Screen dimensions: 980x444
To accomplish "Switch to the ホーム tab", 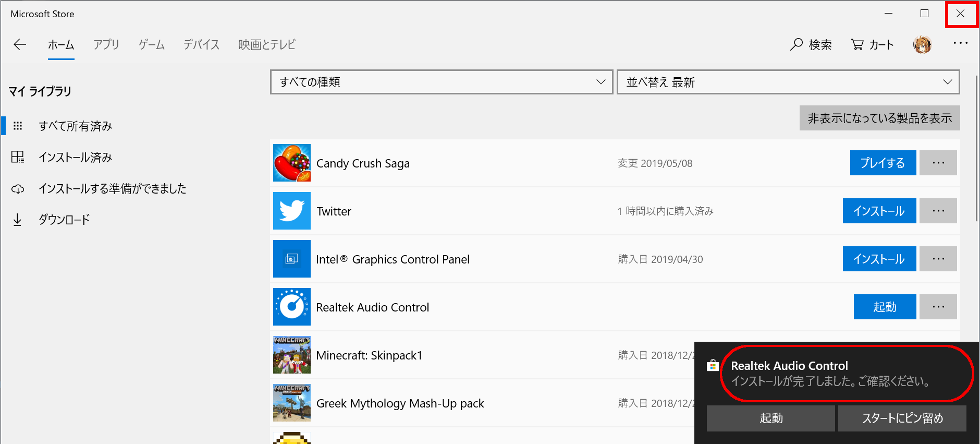I will click(x=61, y=45).
